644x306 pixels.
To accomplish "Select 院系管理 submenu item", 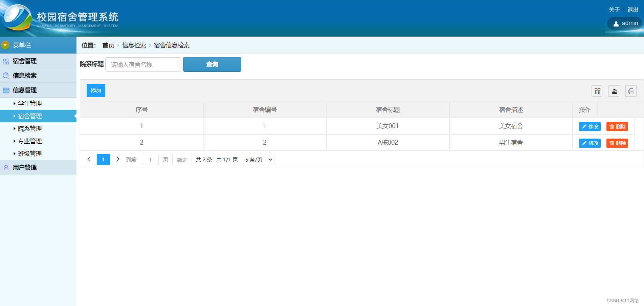I will tap(30, 129).
